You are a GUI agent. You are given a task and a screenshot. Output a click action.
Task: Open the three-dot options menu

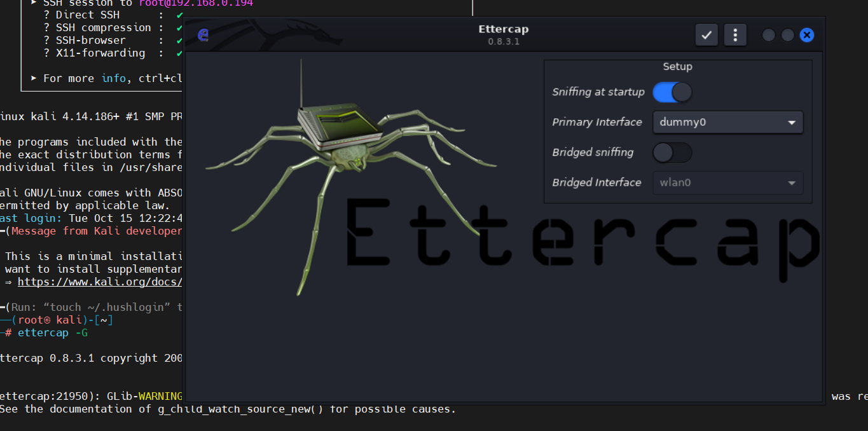735,35
